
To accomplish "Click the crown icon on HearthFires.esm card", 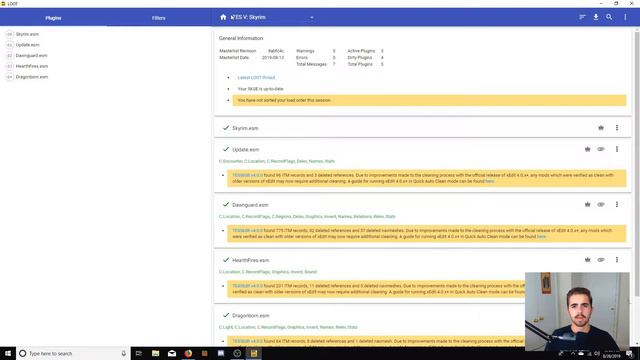I will point(587,260).
